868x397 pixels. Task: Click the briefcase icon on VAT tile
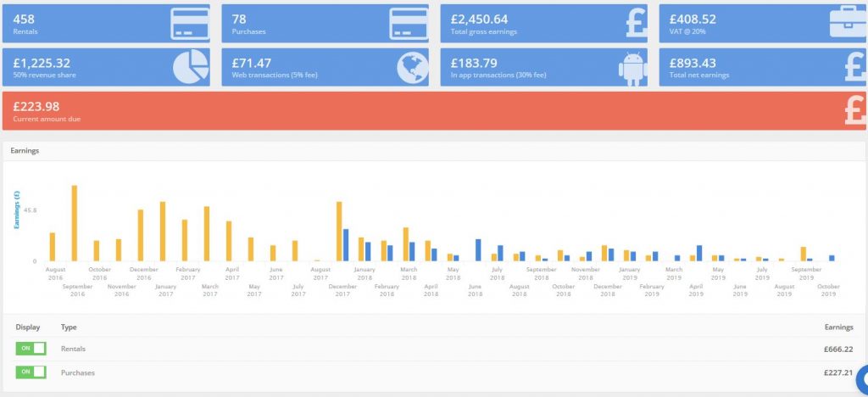point(848,23)
